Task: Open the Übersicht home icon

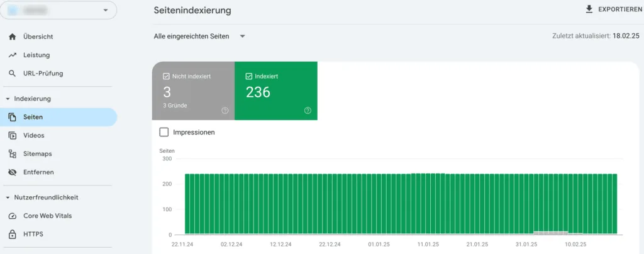Action: (13, 37)
